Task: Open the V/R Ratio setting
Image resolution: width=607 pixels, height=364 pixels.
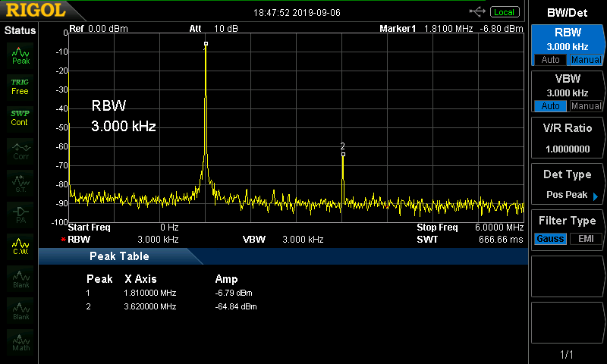Action: pos(567,138)
